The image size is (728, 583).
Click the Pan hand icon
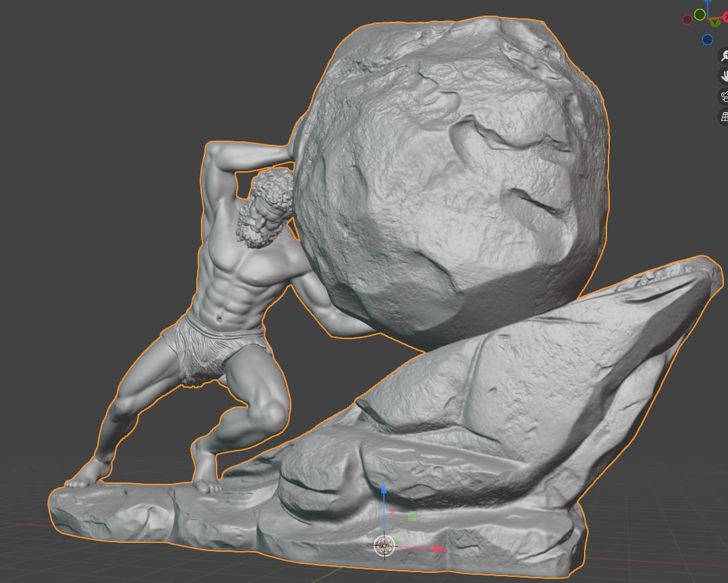coord(725,75)
